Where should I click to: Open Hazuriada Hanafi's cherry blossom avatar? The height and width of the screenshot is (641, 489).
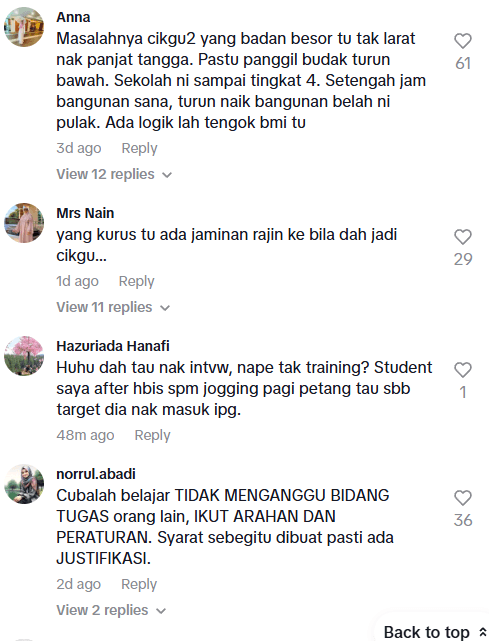tap(24, 356)
